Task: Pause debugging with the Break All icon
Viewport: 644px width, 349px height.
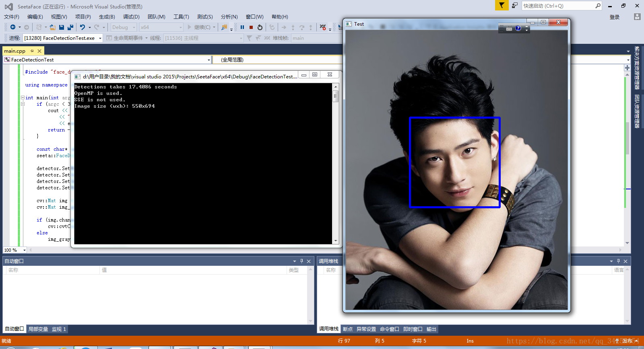Action: (242, 27)
